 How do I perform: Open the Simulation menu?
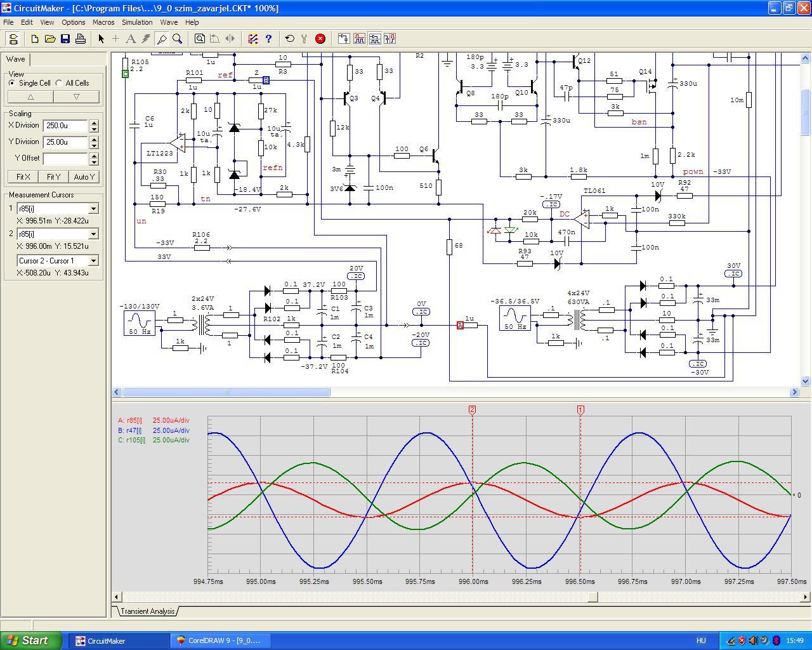click(x=137, y=22)
